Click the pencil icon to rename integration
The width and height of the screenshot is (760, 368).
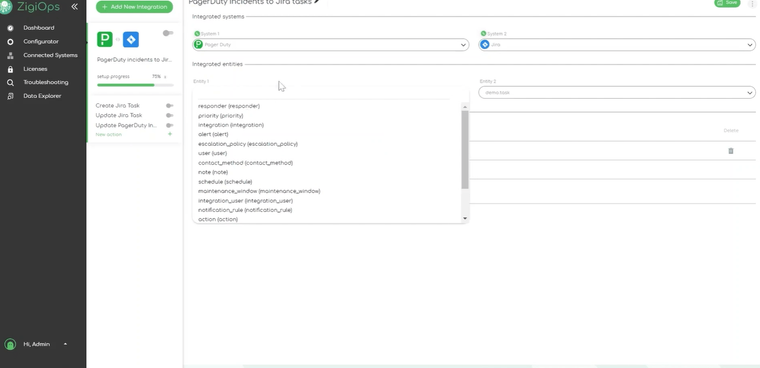click(317, 2)
